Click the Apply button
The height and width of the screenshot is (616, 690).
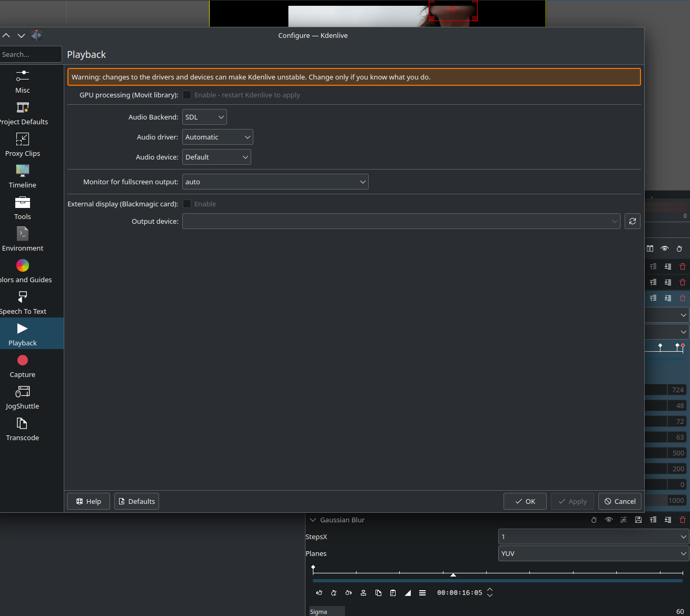pyautogui.click(x=573, y=501)
